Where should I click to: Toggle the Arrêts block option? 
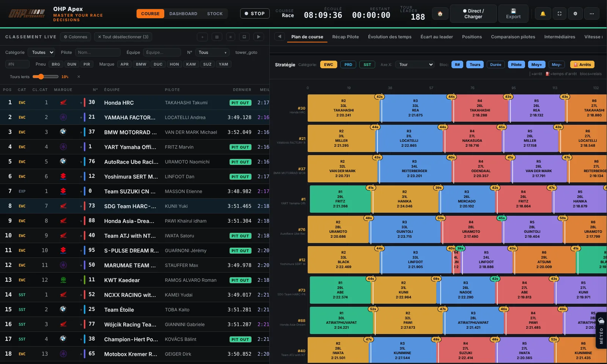coord(582,64)
